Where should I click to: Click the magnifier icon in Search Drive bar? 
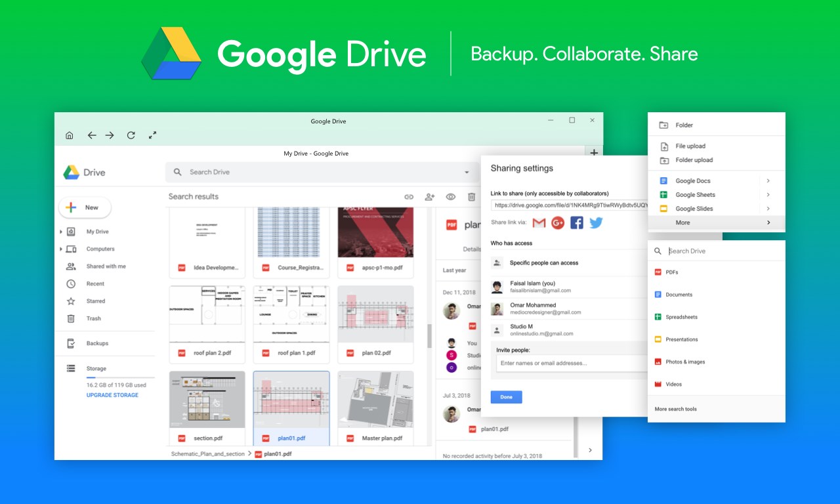point(177,172)
